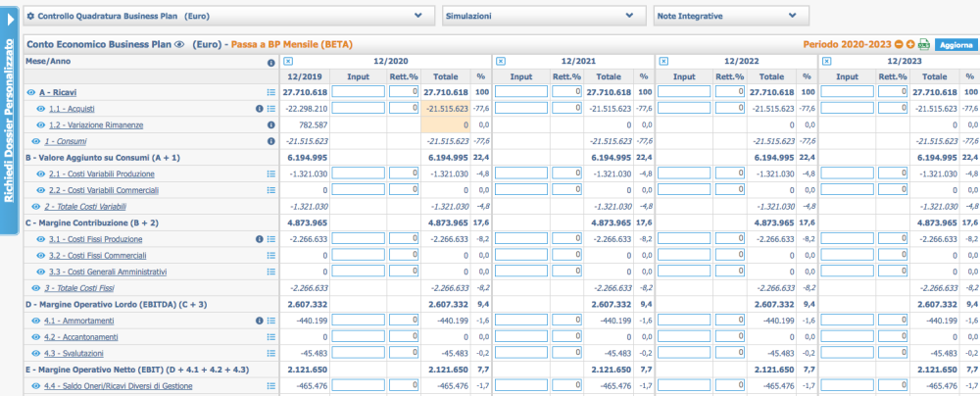The height and width of the screenshot is (396, 980).
Task: Open the Note Integrative dropdown
Action: (731, 17)
